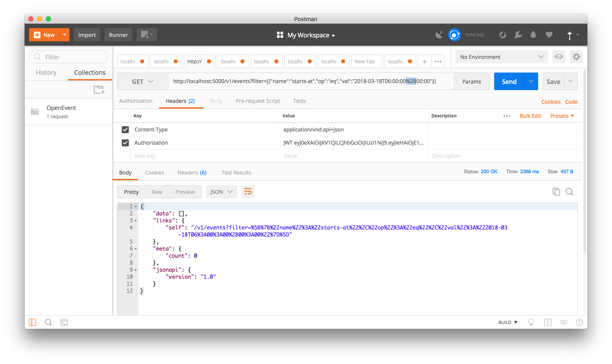Click the blue sync status icon

[454, 35]
